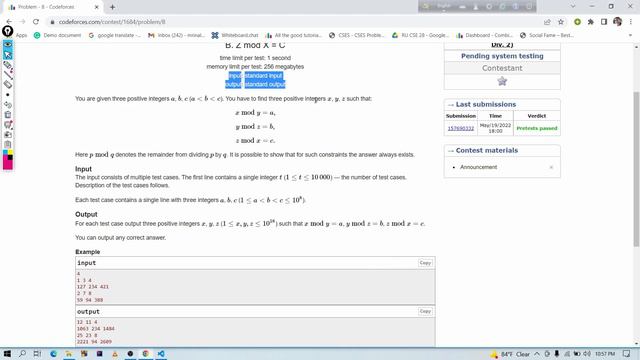Click the share page icon in address bar

click(547, 22)
